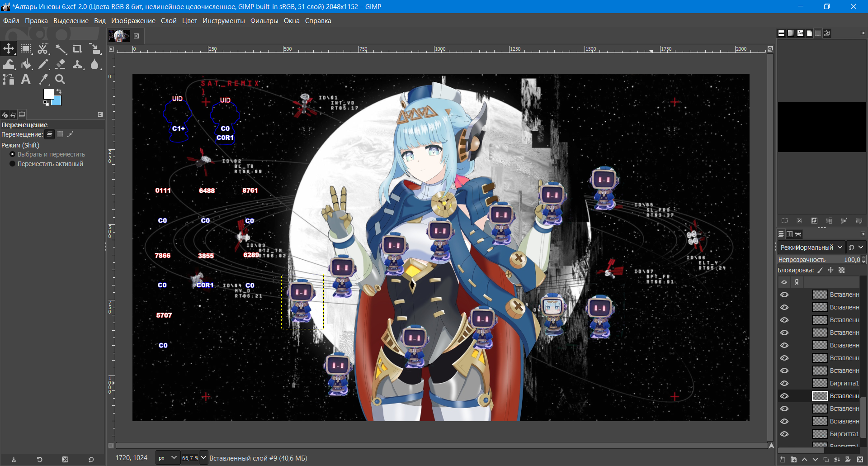Pick the Scissors Select tool
This screenshot has height=466, width=868.
(x=43, y=49)
